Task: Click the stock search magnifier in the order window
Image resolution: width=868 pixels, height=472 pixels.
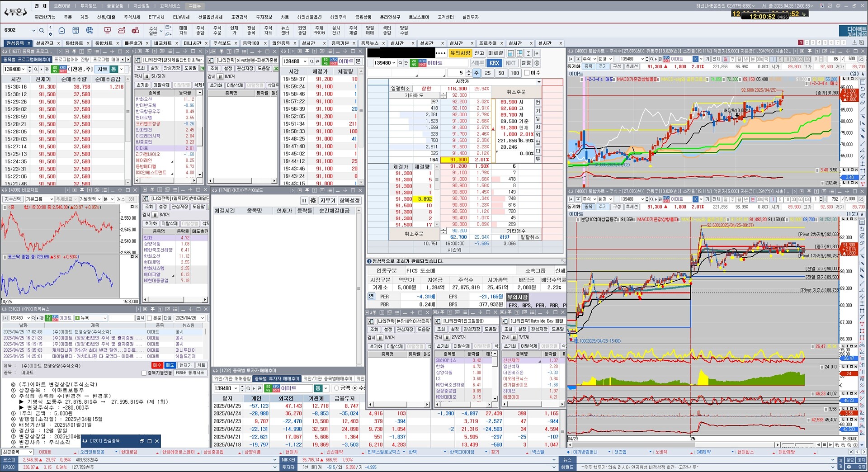Action: point(401,63)
